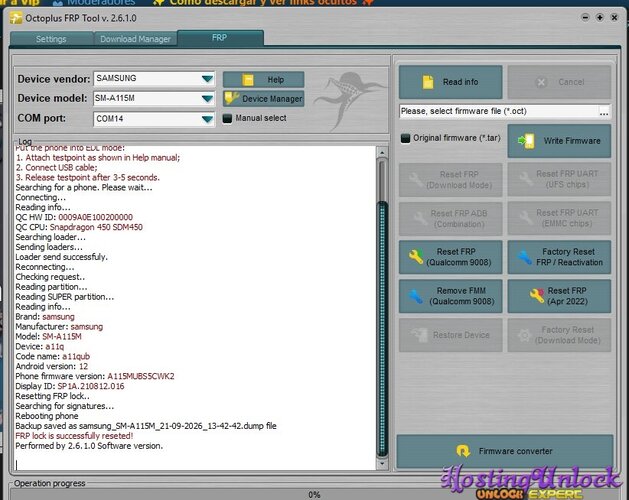629x500 pixels.
Task: Expand the COM port dropdown arrow
Action: (207, 119)
